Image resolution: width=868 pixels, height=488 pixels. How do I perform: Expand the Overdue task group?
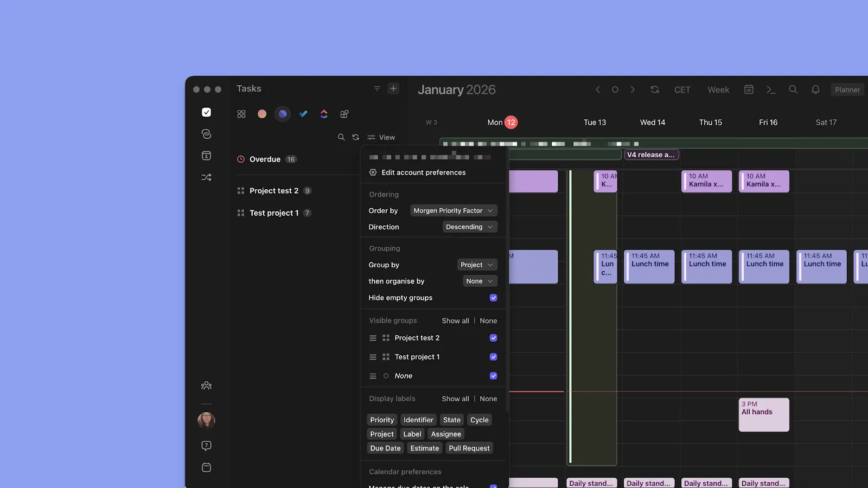click(266, 159)
